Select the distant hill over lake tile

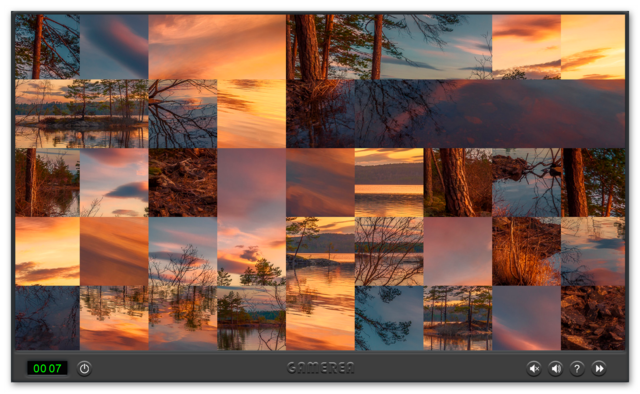(x=389, y=183)
